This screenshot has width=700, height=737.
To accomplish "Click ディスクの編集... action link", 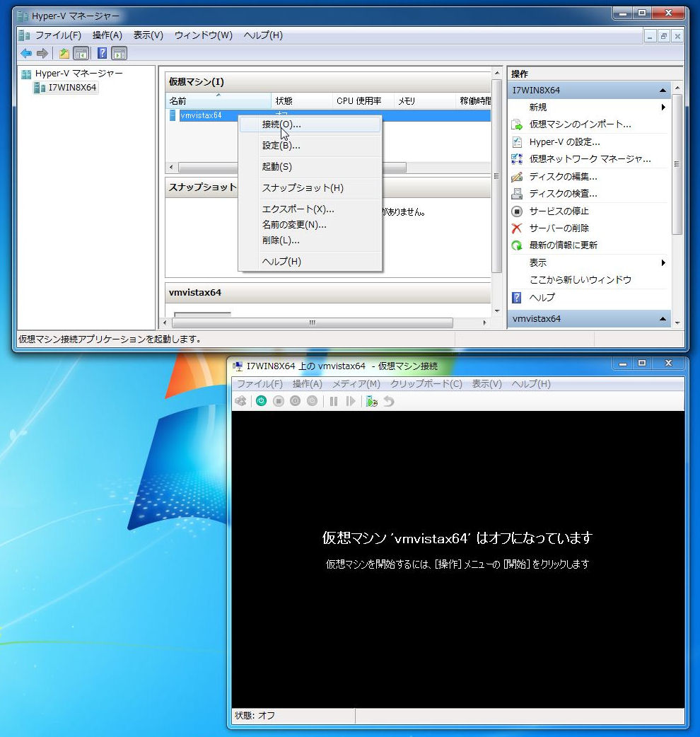I will coord(564,177).
